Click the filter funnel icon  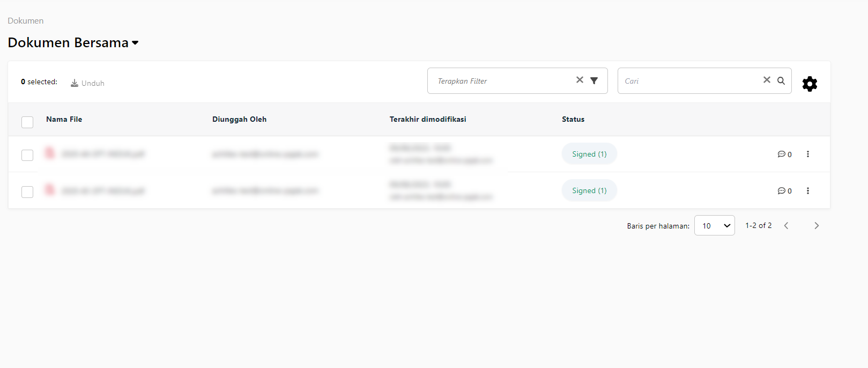594,80
